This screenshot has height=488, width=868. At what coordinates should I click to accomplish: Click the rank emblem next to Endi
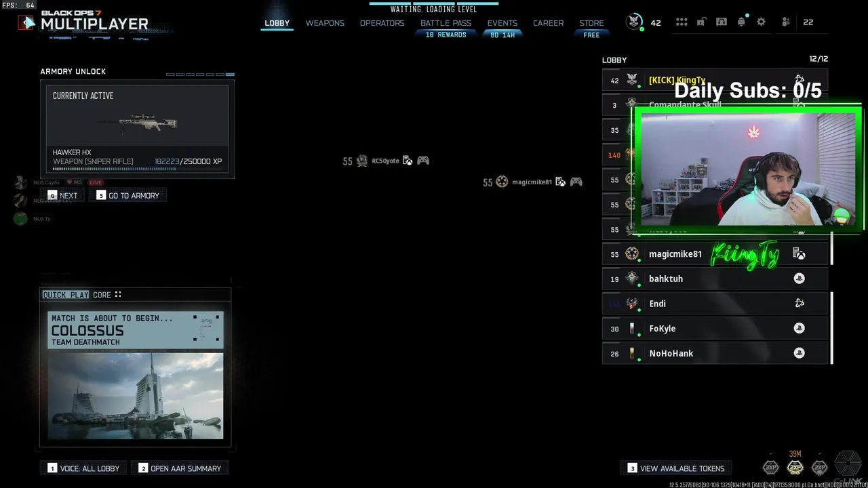[632, 304]
